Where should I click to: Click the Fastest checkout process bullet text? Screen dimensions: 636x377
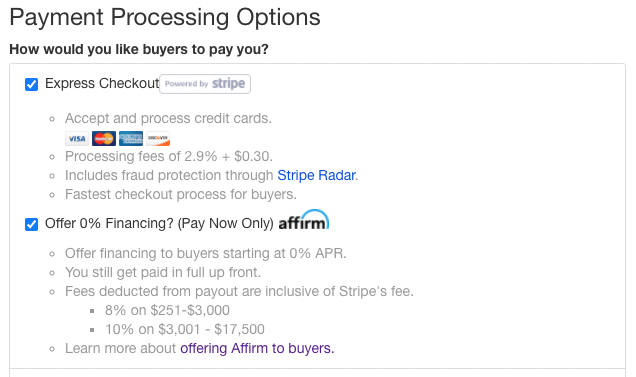[x=181, y=194]
